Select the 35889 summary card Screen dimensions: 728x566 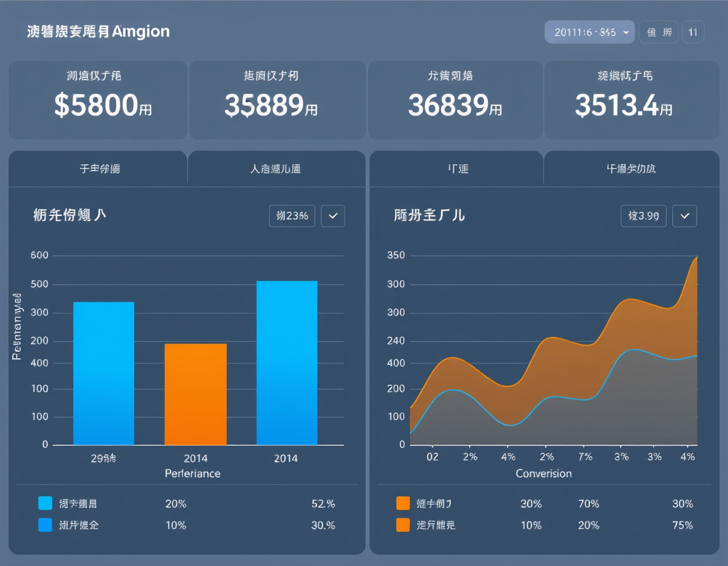[x=277, y=100]
